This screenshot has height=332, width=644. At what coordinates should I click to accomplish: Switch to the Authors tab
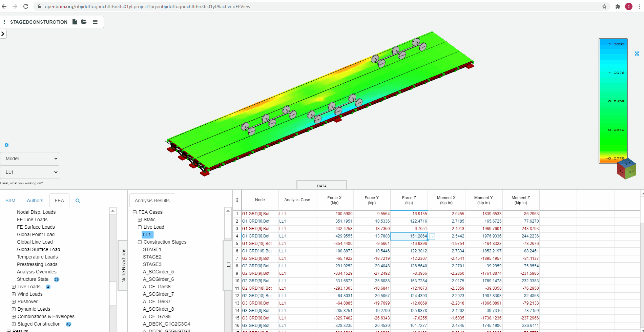point(35,201)
